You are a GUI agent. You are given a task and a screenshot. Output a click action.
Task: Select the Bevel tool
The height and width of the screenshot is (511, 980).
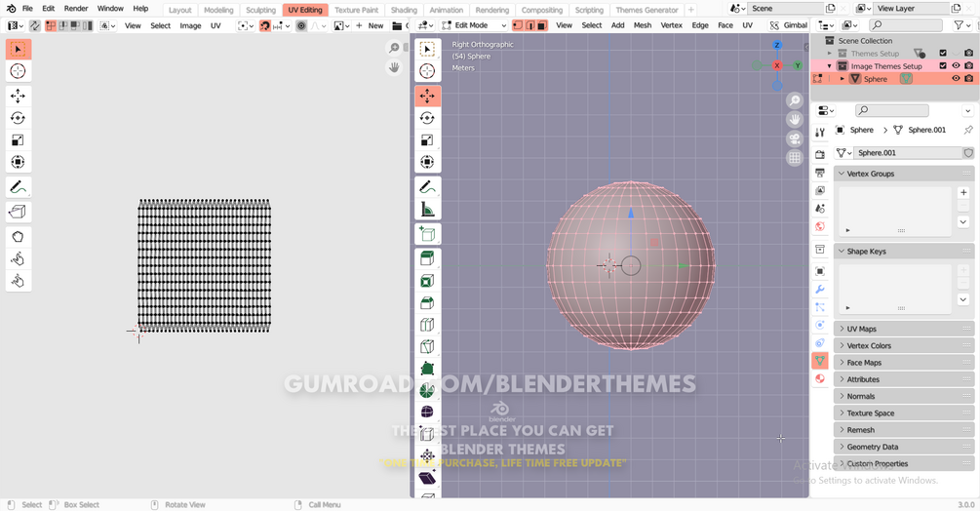[427, 303]
